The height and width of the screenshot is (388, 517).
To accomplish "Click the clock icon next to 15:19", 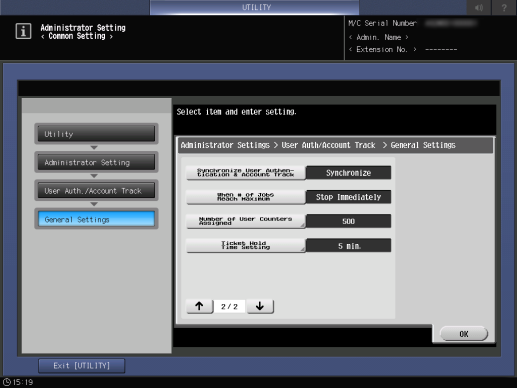I will click(7, 382).
